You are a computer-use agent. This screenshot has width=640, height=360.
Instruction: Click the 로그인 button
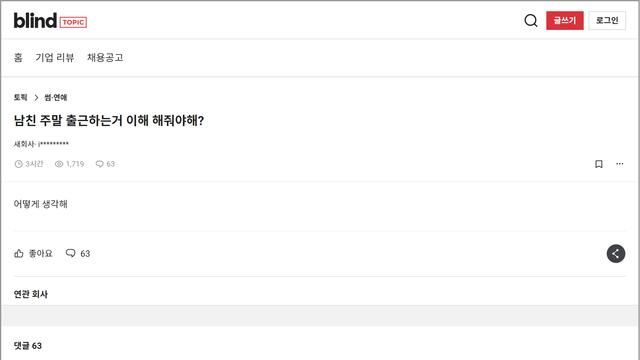coord(607,20)
